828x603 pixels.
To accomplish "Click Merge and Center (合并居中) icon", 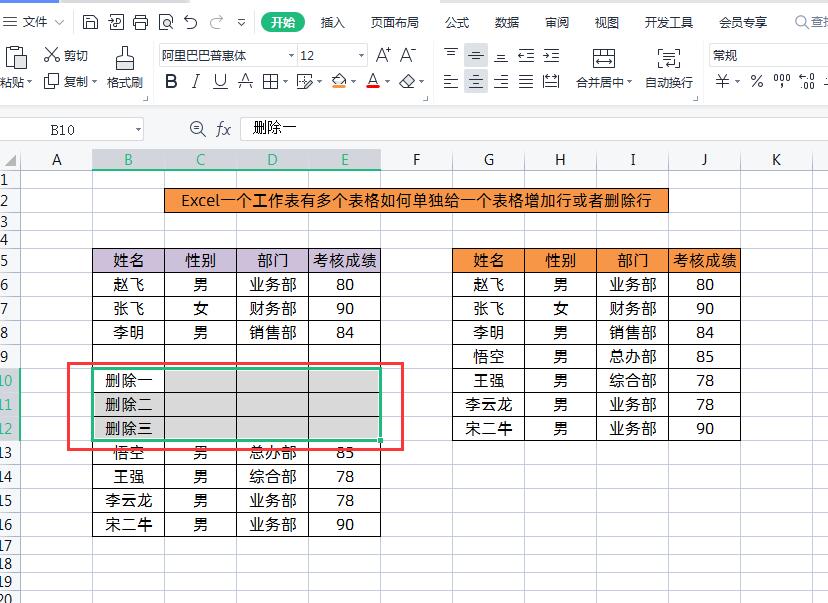I will (604, 58).
